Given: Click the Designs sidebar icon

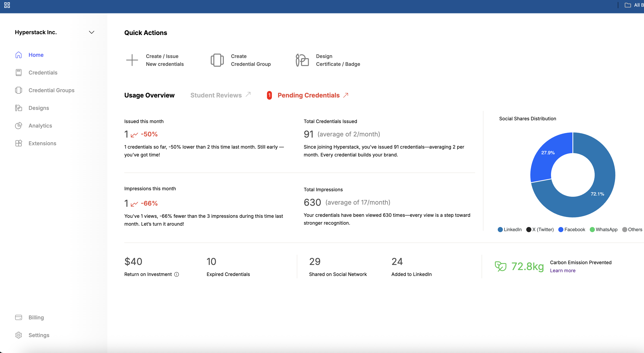Looking at the screenshot, I should click(18, 108).
